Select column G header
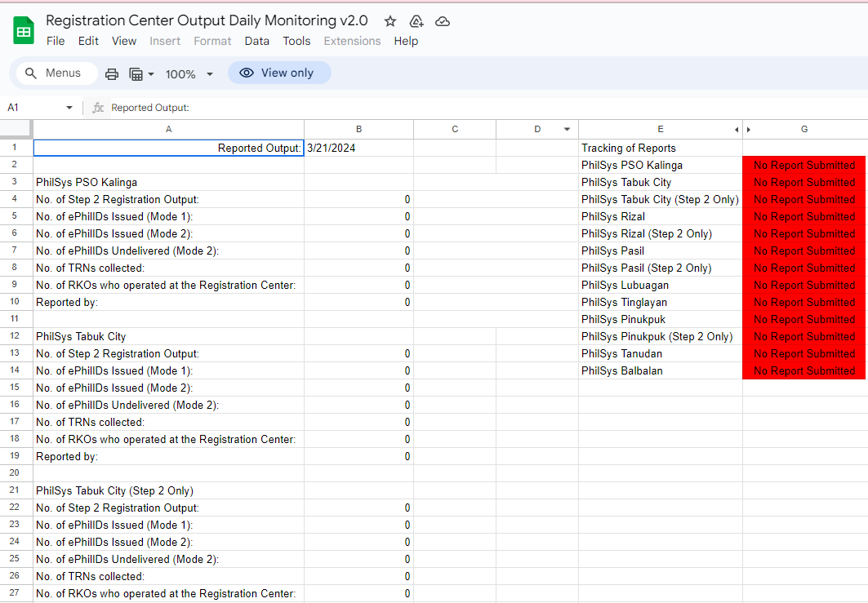 click(804, 130)
